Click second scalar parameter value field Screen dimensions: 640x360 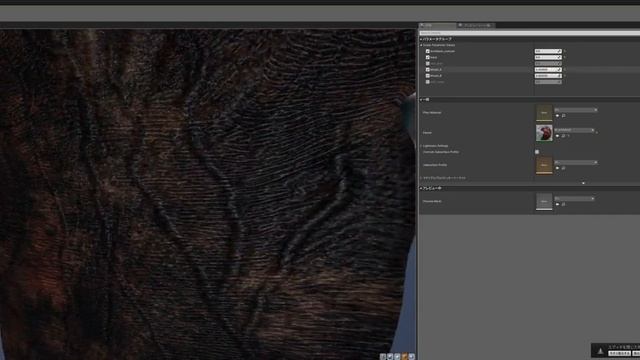[548, 58]
